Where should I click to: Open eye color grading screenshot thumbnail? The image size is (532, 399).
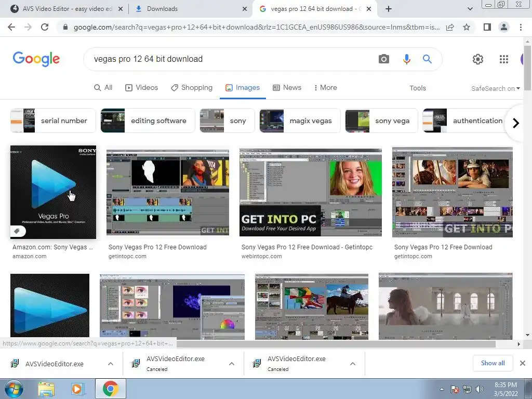pyautogui.click(x=172, y=307)
